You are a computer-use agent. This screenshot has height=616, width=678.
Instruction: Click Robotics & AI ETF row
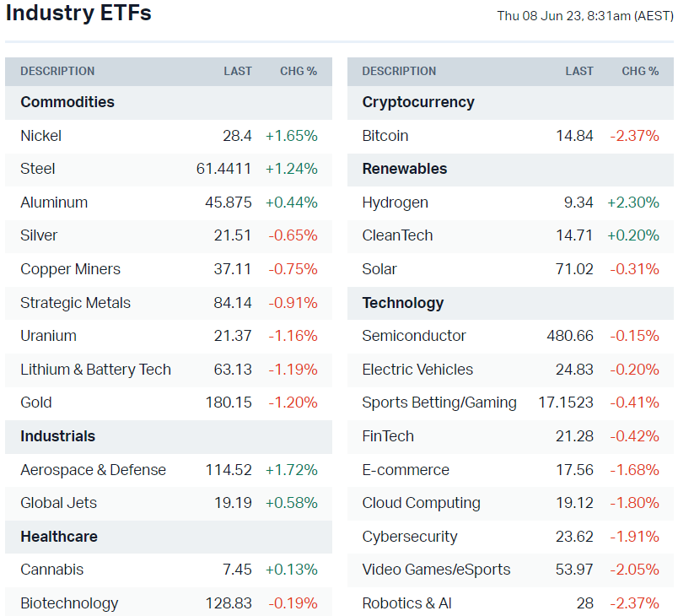pos(406,603)
